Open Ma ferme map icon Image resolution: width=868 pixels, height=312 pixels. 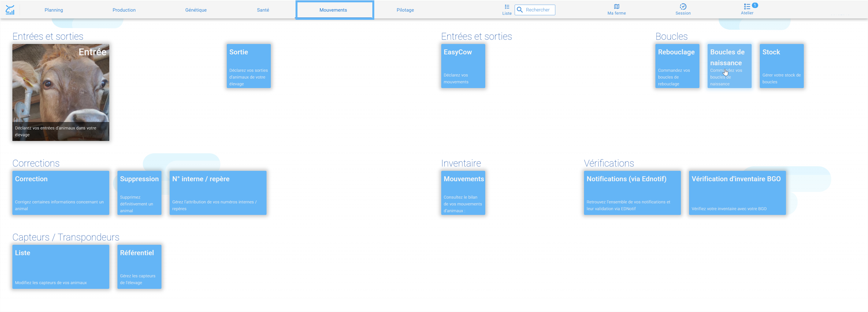(x=617, y=7)
